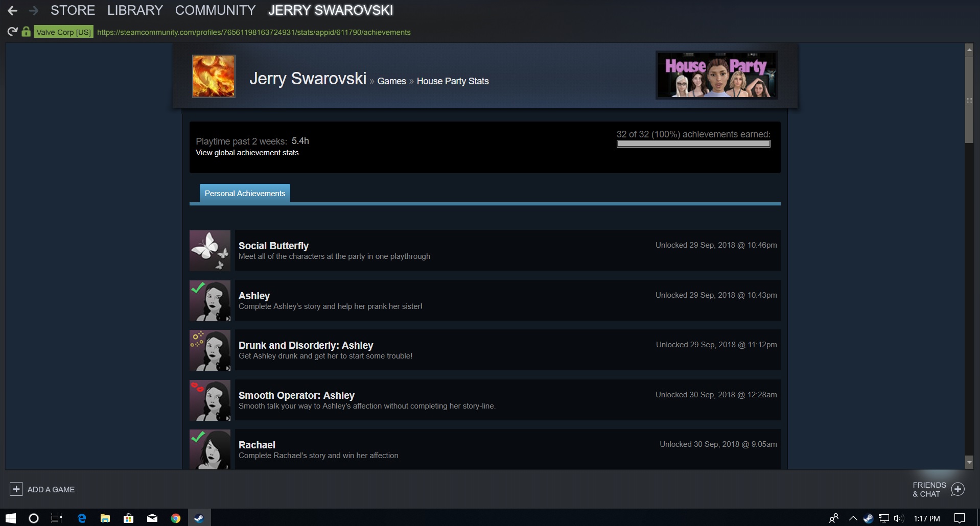Open the STORE menu
This screenshot has width=980, height=526.
tap(73, 10)
